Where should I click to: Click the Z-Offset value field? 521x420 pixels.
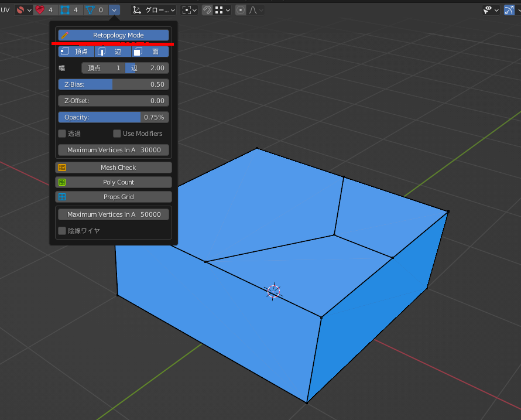(114, 101)
